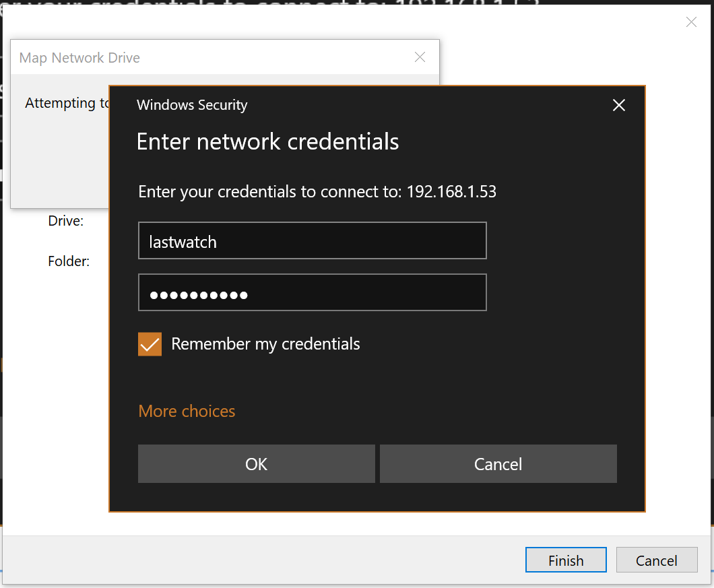The height and width of the screenshot is (588, 714).
Task: Click the 'Map Network Drive' popup title
Action: click(x=79, y=58)
